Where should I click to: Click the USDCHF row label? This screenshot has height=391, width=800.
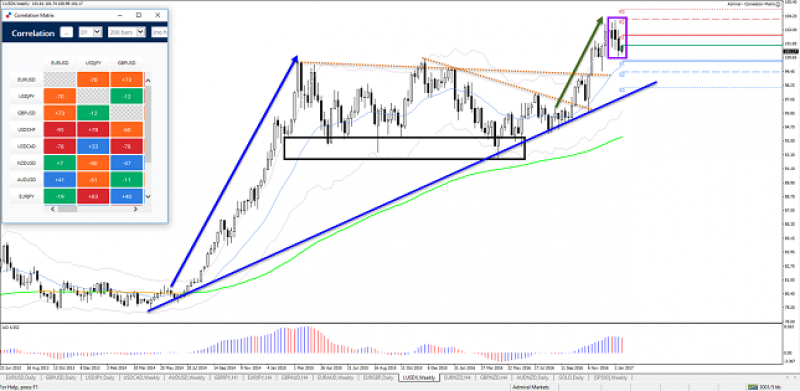(26, 130)
